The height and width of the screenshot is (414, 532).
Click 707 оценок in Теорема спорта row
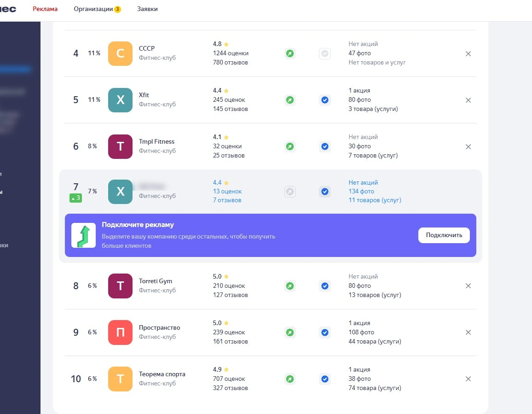229,379
